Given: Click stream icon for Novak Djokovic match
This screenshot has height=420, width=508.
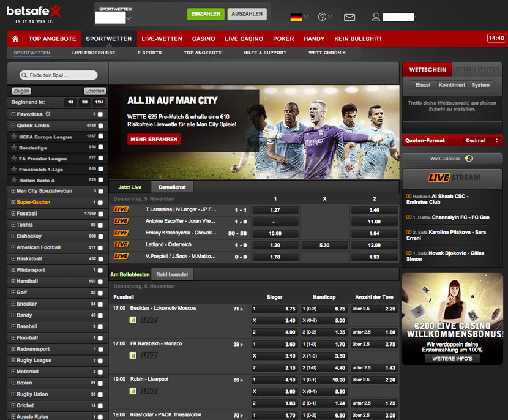Looking at the screenshot, I should pos(409,253).
